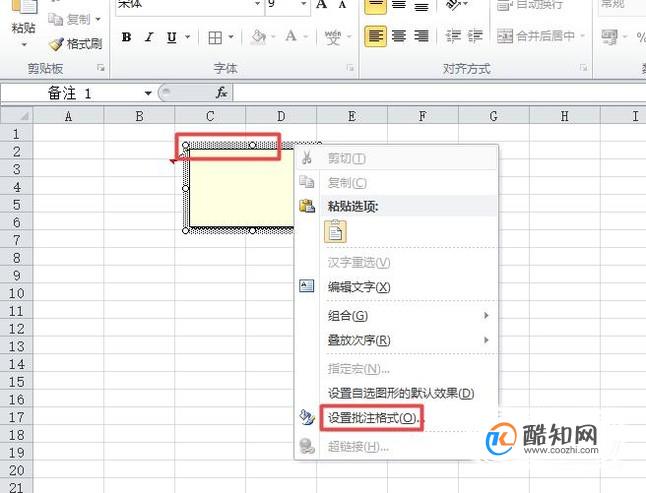Select column F header
The width and height of the screenshot is (646, 493).
[423, 116]
